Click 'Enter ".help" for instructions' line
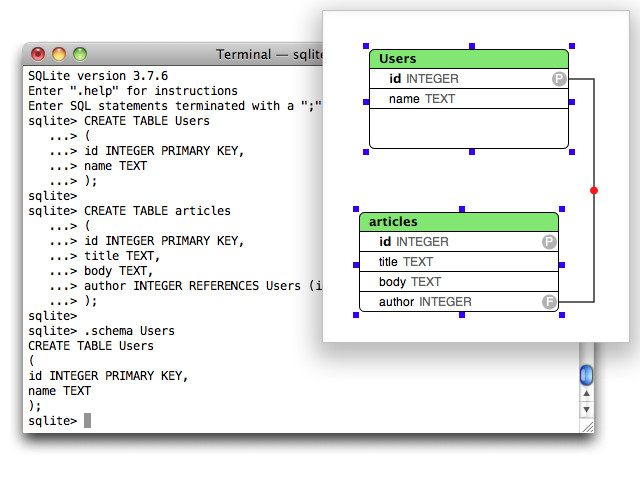640x480 pixels. coord(133,91)
